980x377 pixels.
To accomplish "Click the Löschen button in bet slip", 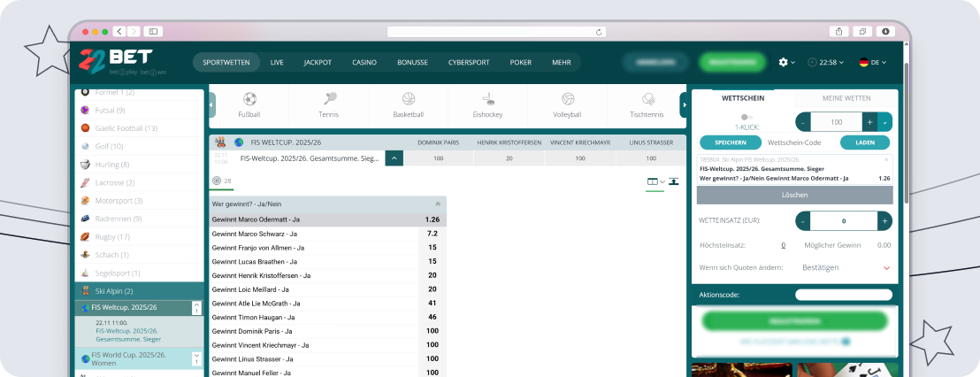I will (794, 195).
